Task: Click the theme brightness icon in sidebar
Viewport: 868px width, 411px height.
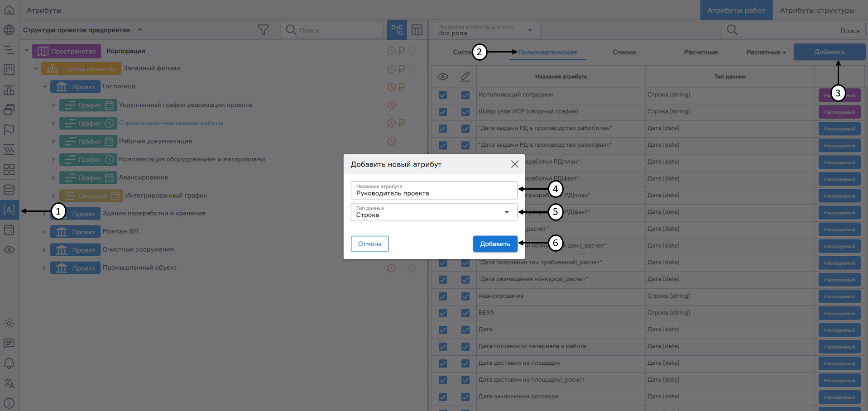Action: tap(9, 324)
